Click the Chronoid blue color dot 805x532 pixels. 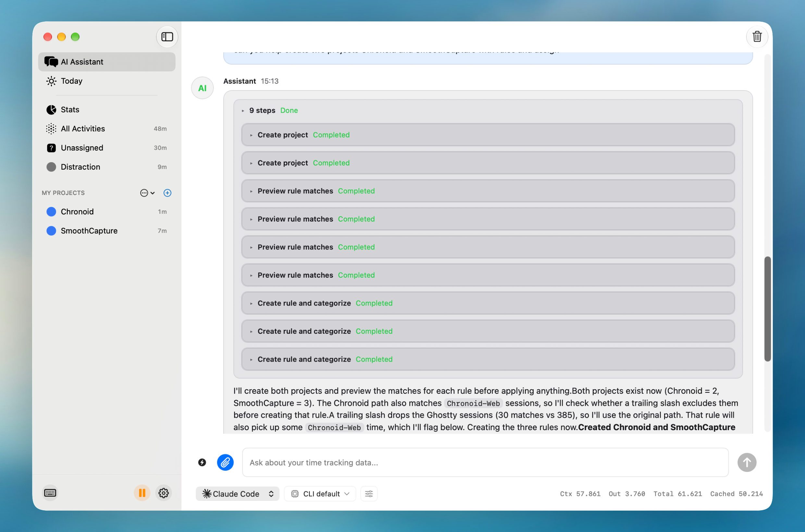[51, 212]
